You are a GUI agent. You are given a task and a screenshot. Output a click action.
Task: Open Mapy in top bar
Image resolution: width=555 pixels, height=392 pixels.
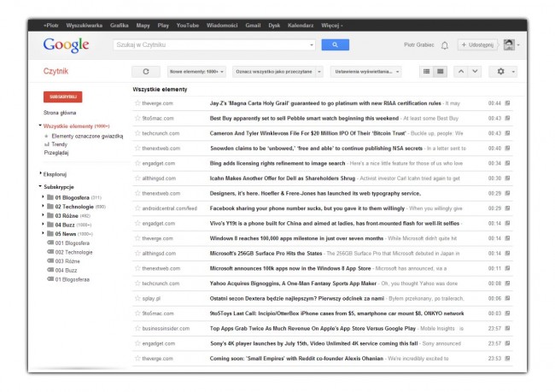click(143, 26)
